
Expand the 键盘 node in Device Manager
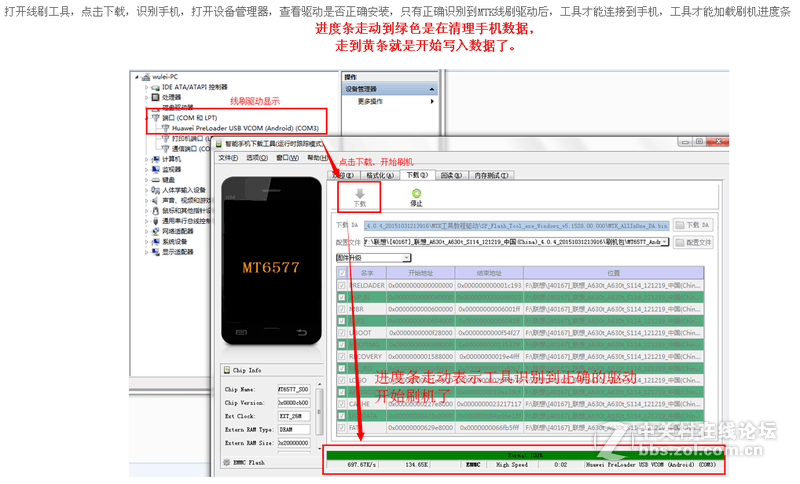[146, 180]
